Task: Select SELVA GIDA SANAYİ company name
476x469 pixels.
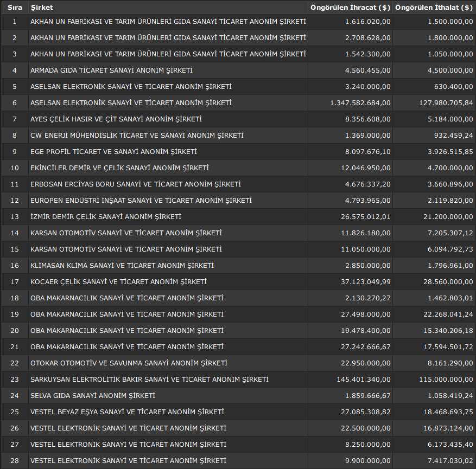Action: [x=93, y=396]
